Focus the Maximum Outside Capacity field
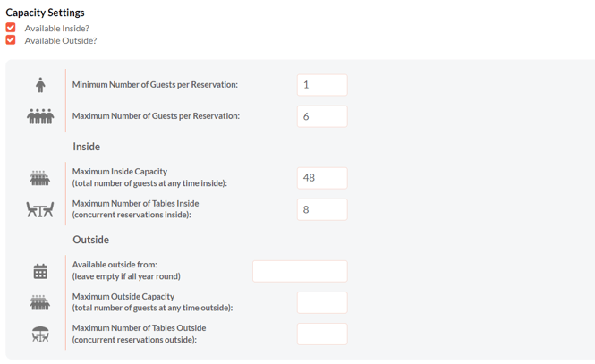Screen dimensions: 595x364 322,302
